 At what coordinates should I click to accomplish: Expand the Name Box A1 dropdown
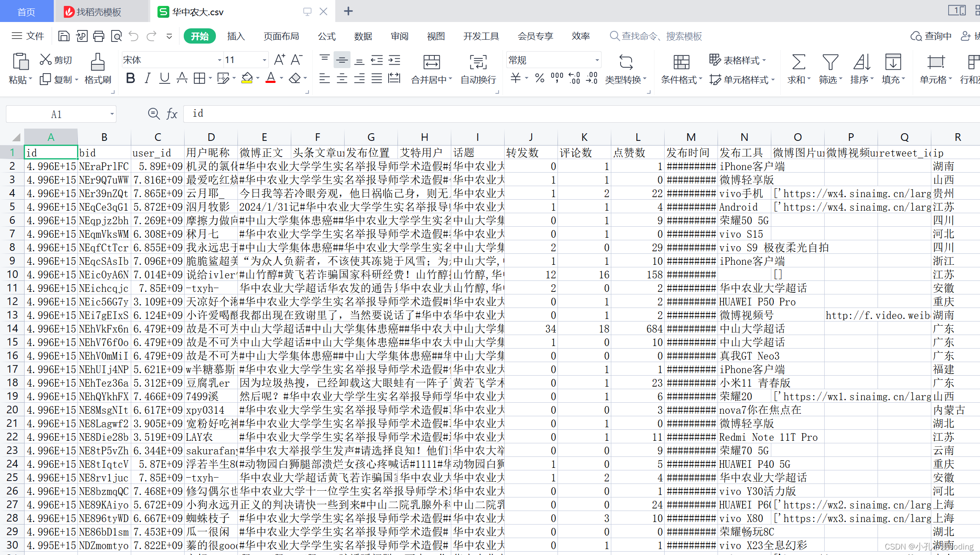112,114
